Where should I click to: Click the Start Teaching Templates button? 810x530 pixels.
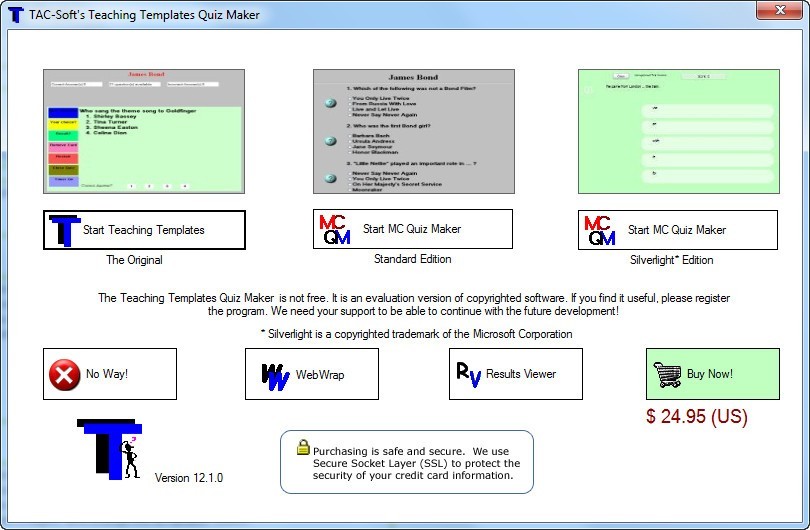coord(144,230)
